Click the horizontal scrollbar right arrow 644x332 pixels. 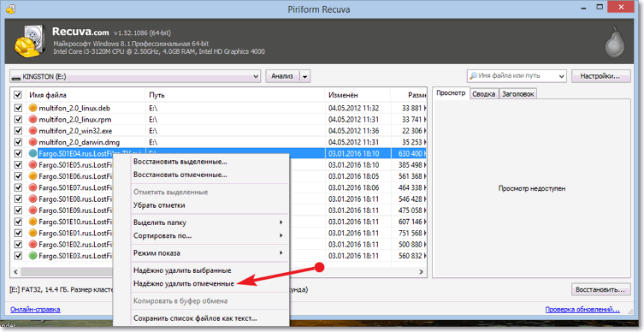(421, 272)
